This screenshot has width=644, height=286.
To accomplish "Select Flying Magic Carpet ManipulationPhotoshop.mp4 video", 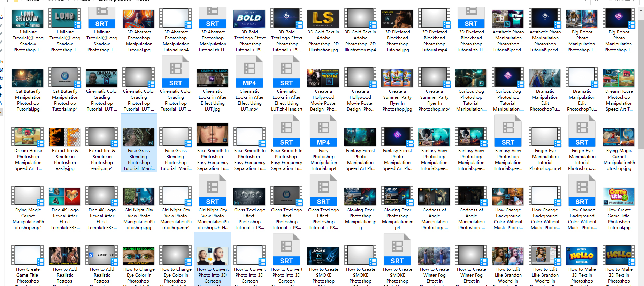I will 28,196.
